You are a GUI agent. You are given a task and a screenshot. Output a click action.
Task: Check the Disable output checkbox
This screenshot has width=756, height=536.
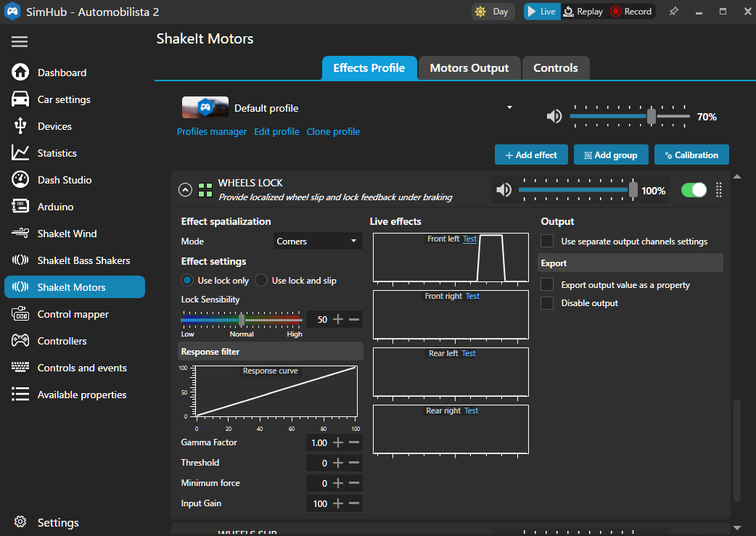[547, 302]
